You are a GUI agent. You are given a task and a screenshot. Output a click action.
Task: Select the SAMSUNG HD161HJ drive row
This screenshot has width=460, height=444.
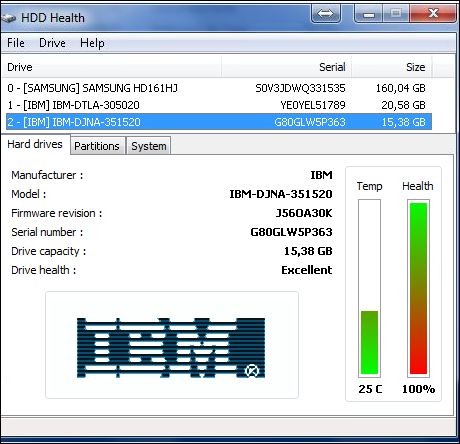219,88
